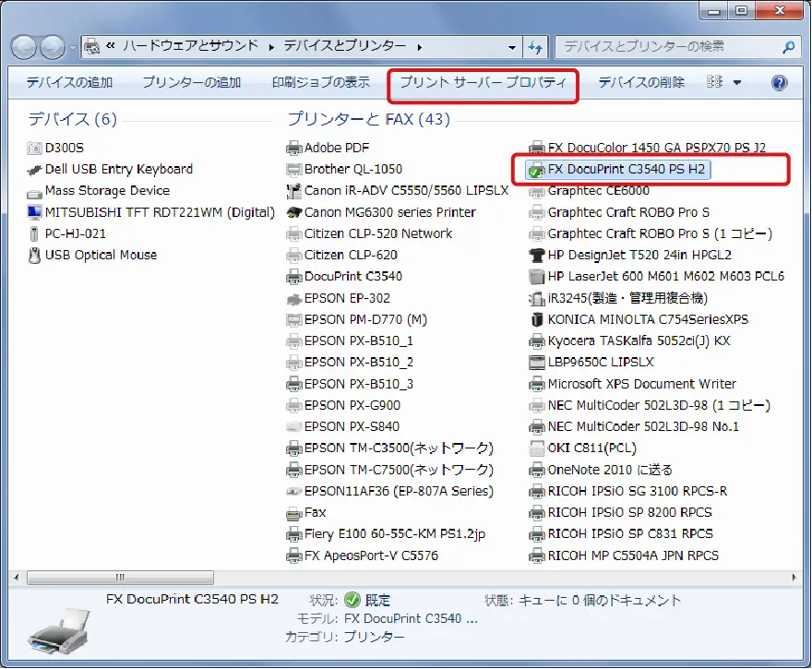Click the HP DesignJet T520 24in HPGL2 icon
The image size is (812, 669).
click(x=536, y=256)
